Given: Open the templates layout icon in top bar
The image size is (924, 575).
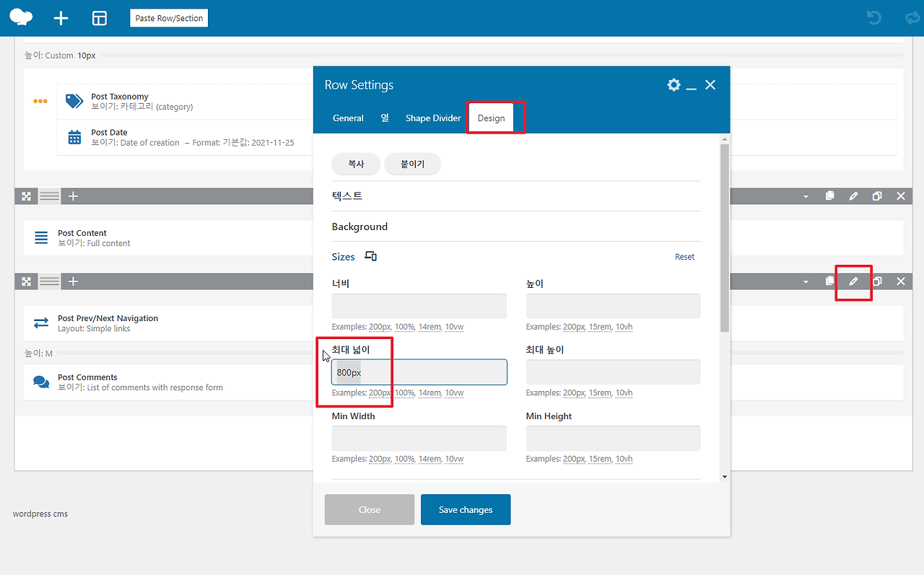Looking at the screenshot, I should pyautogui.click(x=100, y=18).
